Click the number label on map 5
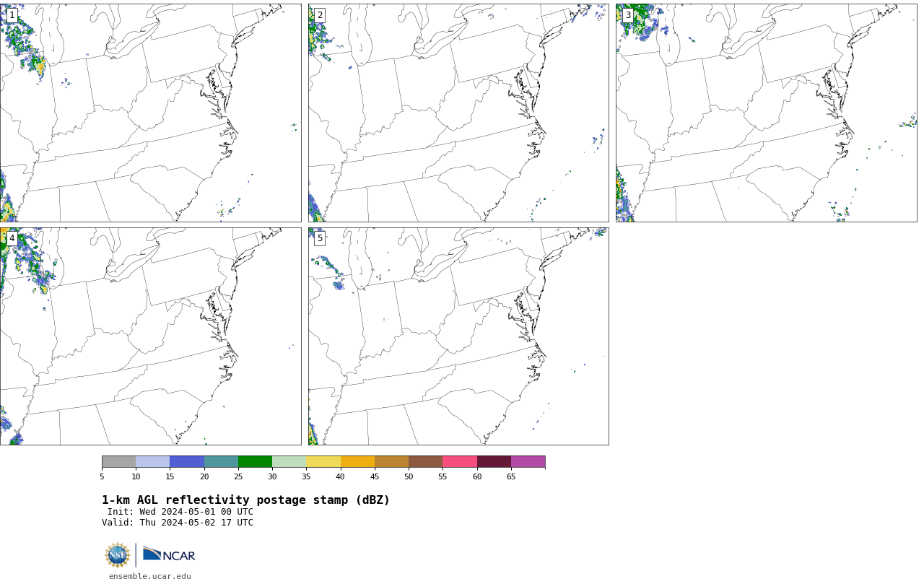 pyautogui.click(x=320, y=238)
